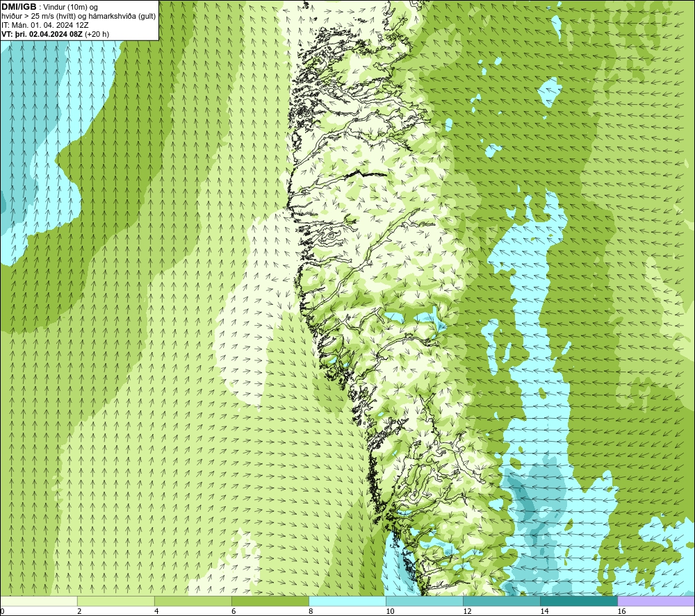Viewport: 695px width, 616px height.
Task: Click the 2–4 m/s legend color swatch
Action: point(115,601)
